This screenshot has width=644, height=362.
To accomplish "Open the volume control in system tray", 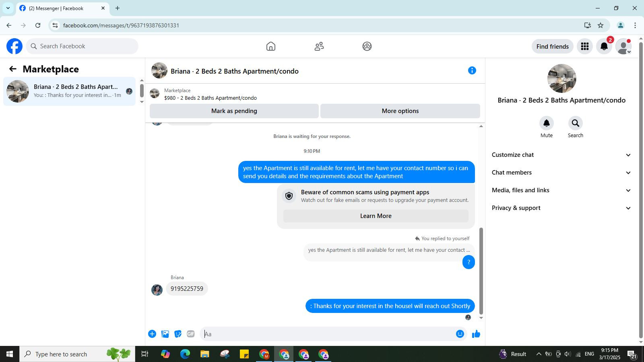I will (568, 354).
